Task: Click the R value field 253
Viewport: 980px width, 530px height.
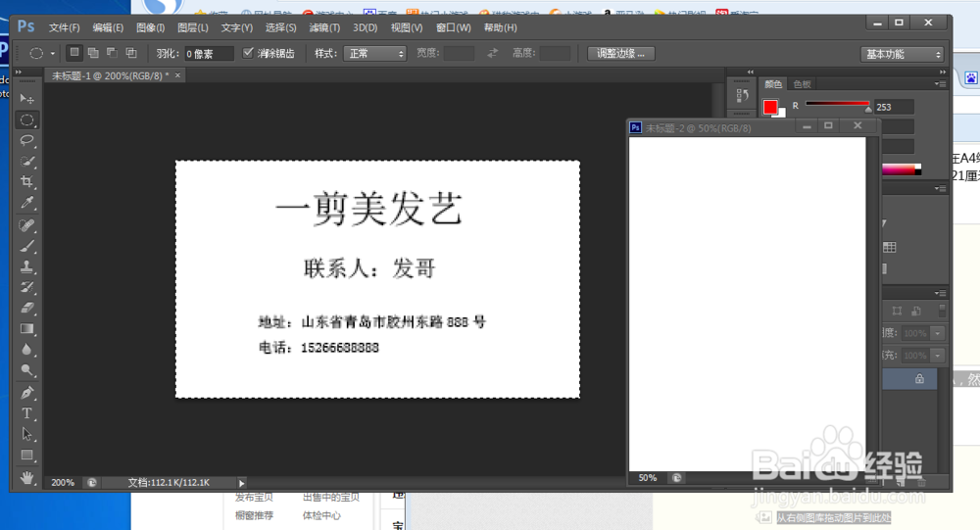Action: [x=894, y=107]
